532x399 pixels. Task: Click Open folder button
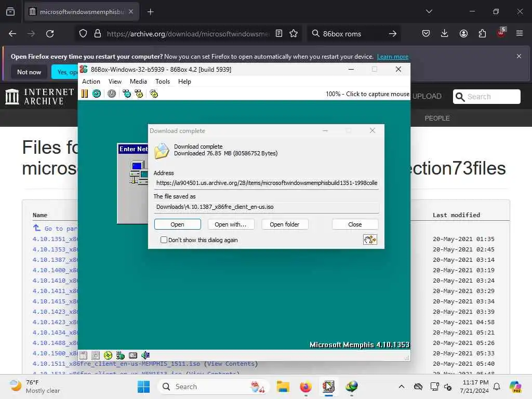[x=284, y=224]
